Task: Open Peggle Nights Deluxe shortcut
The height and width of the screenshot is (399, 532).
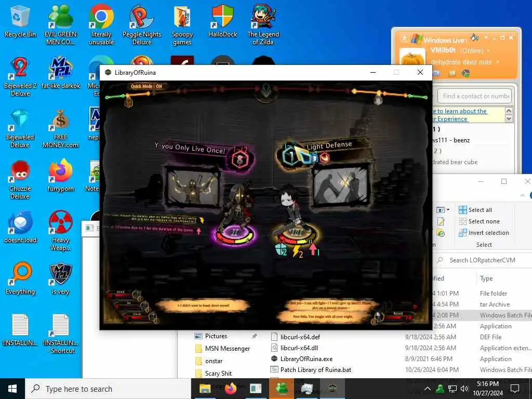Action: coord(142,25)
